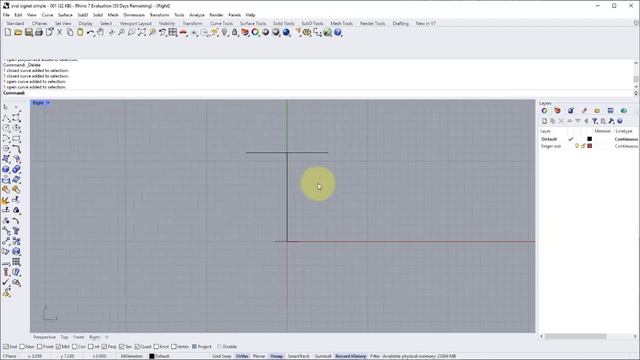
Task: Switch to the Perspective viewport tab
Action: pyautogui.click(x=44, y=337)
